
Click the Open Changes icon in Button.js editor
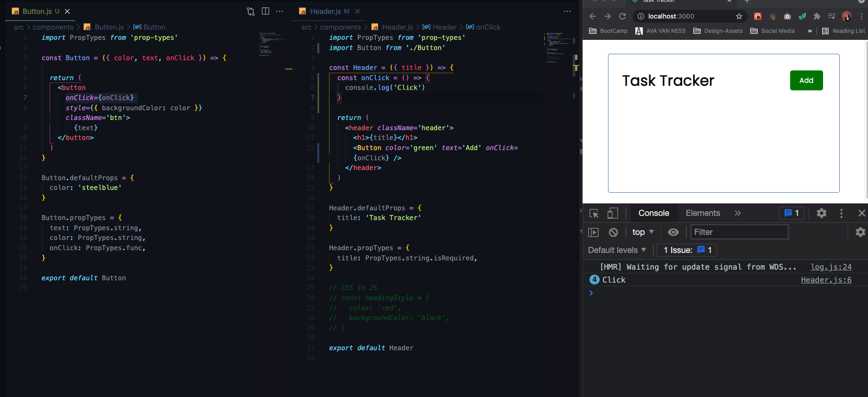(251, 12)
